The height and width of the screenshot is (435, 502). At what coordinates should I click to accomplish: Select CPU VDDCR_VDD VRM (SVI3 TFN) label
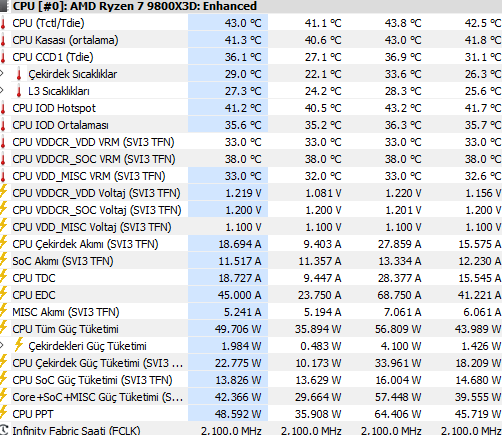click(93, 142)
